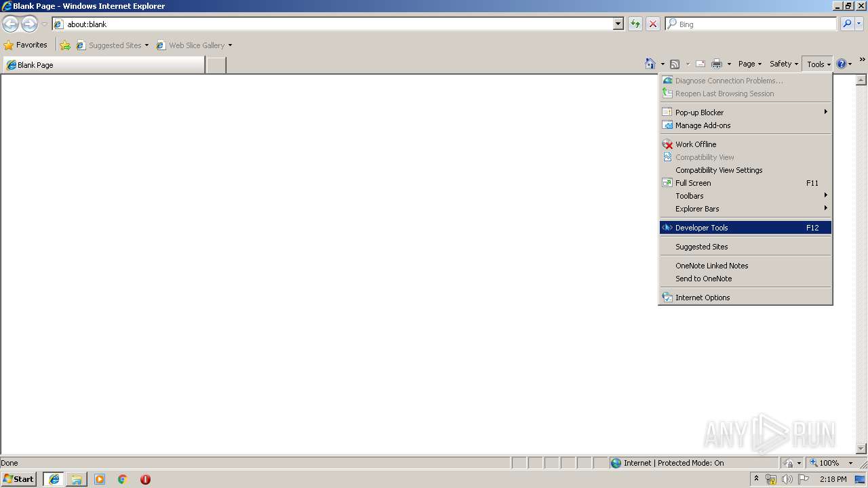Click the 2:18 PM system clock

pos(833,479)
